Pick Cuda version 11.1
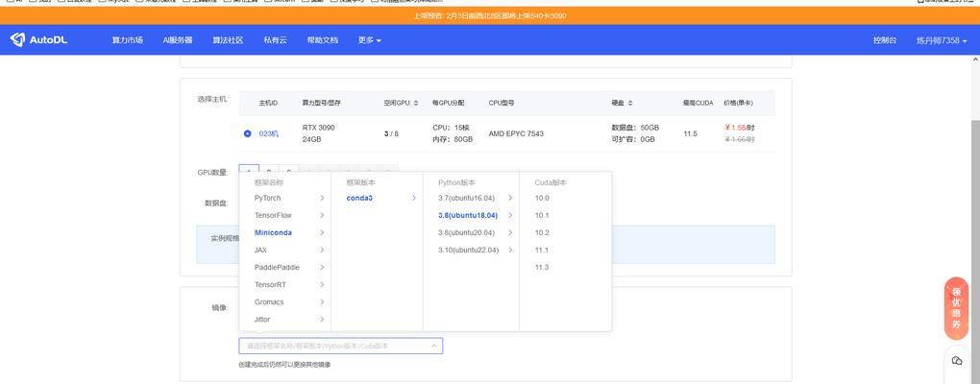The height and width of the screenshot is (384, 980). point(542,250)
